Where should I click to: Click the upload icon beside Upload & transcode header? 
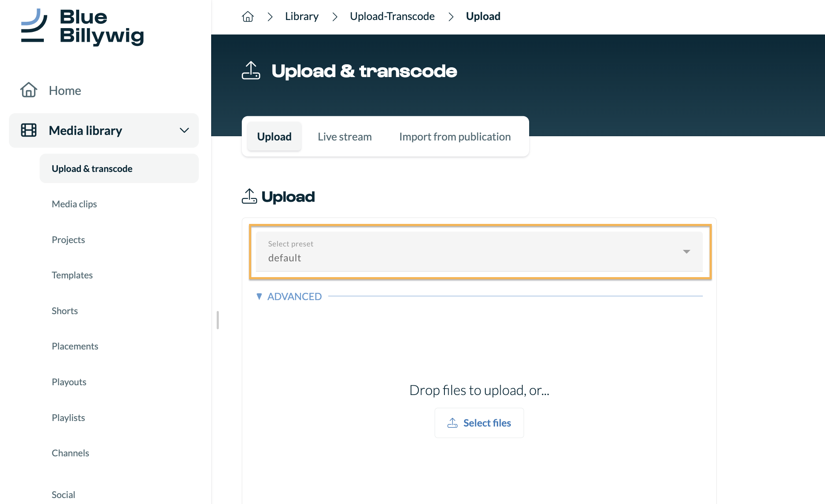pyautogui.click(x=251, y=71)
